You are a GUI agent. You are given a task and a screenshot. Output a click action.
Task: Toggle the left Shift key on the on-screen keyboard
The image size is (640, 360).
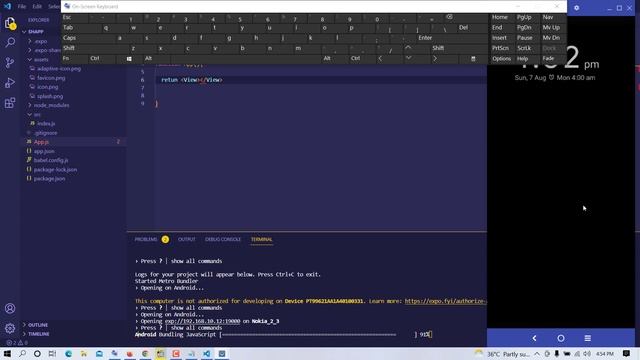tap(88, 48)
